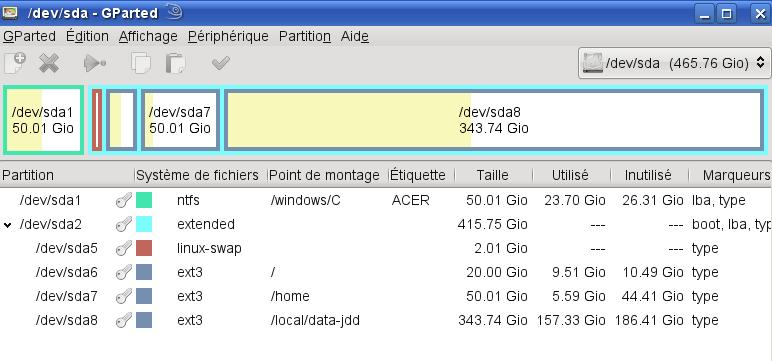Click the Paste partition toolbar icon
The width and height of the screenshot is (772, 361).
pos(175,63)
